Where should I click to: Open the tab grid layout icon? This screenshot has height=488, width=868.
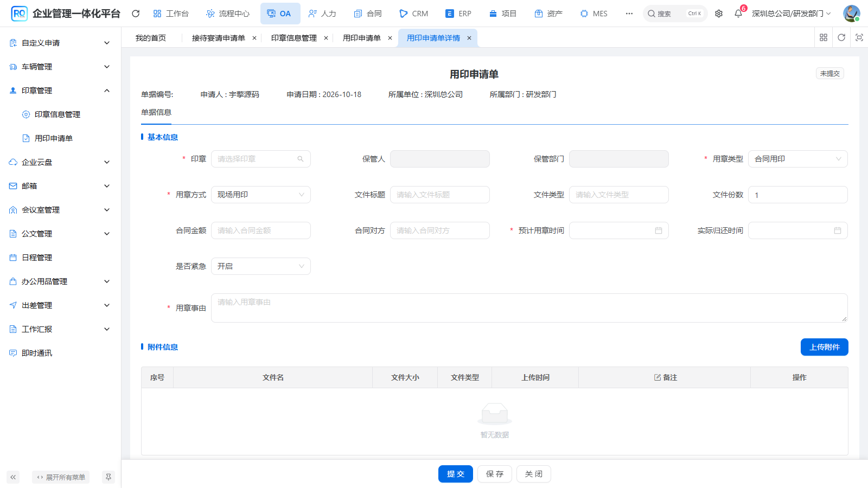click(824, 37)
